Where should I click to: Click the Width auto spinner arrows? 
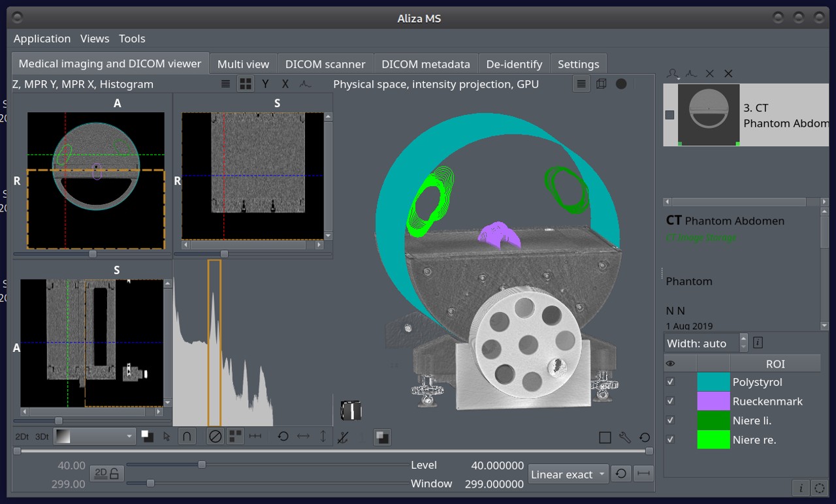click(743, 343)
